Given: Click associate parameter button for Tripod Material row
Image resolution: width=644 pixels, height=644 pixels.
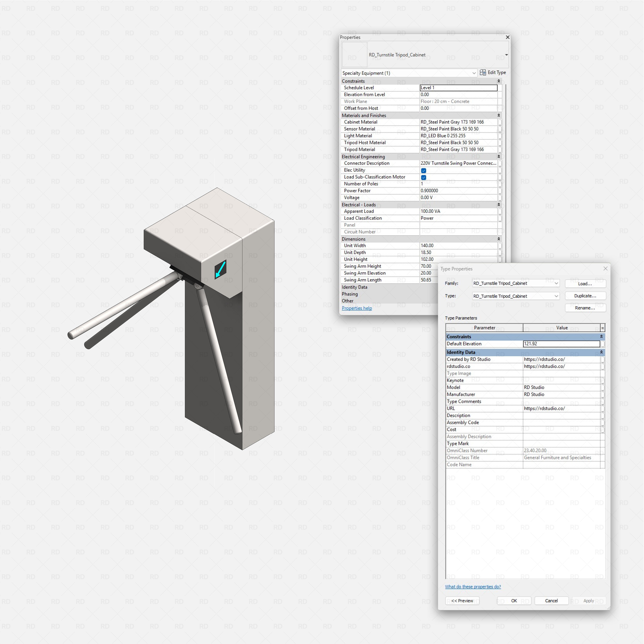Looking at the screenshot, I should (x=500, y=149).
